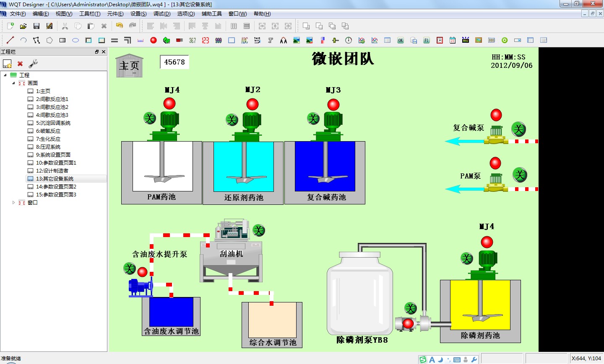Click the wrench settings icon in project panel
Image resolution: width=604 pixels, height=364 pixels.
tap(33, 64)
